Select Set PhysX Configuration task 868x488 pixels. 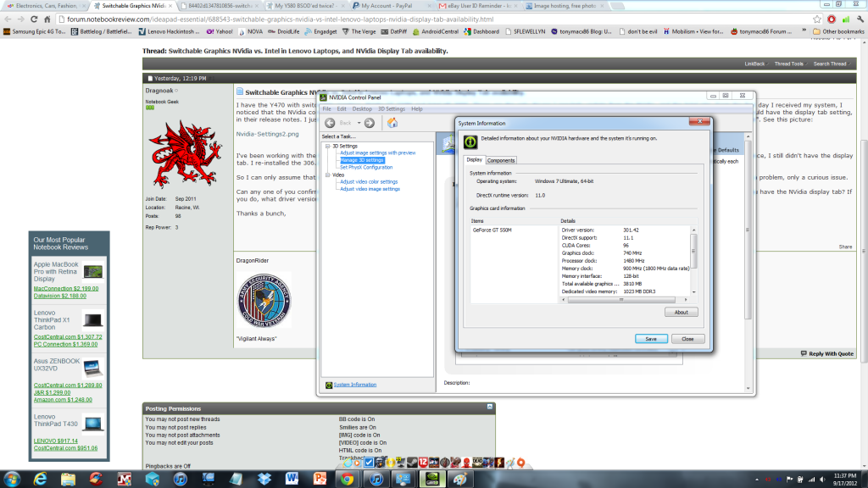coord(366,167)
